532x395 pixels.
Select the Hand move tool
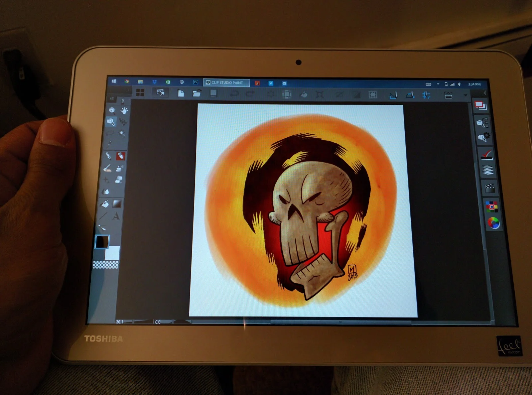(124, 110)
